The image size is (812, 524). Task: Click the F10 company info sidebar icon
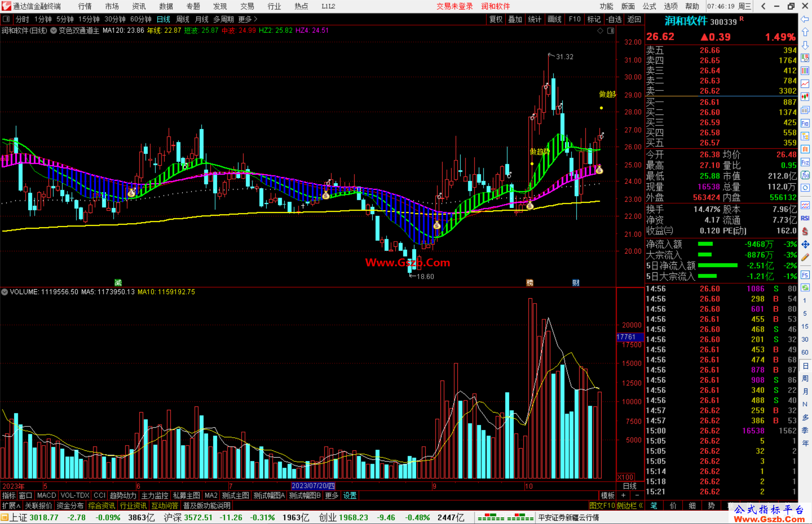click(805, 123)
